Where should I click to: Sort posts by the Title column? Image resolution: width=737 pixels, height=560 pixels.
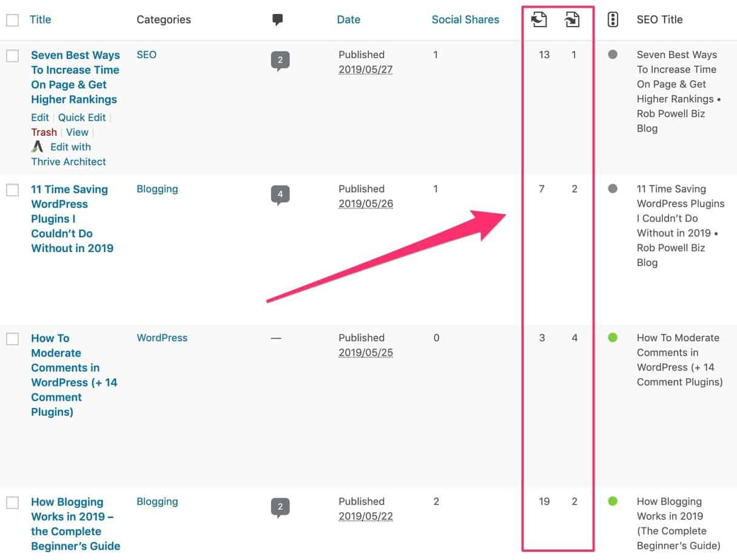point(40,19)
